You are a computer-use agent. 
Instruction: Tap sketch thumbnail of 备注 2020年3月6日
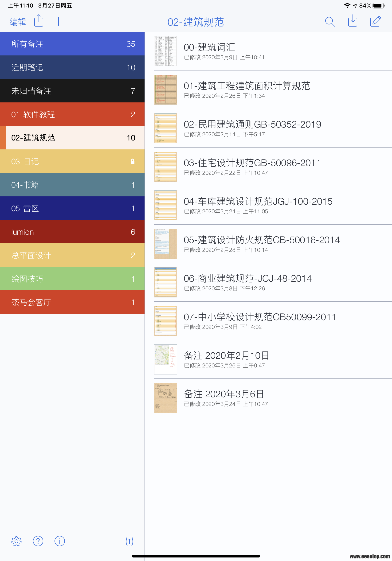pos(165,398)
